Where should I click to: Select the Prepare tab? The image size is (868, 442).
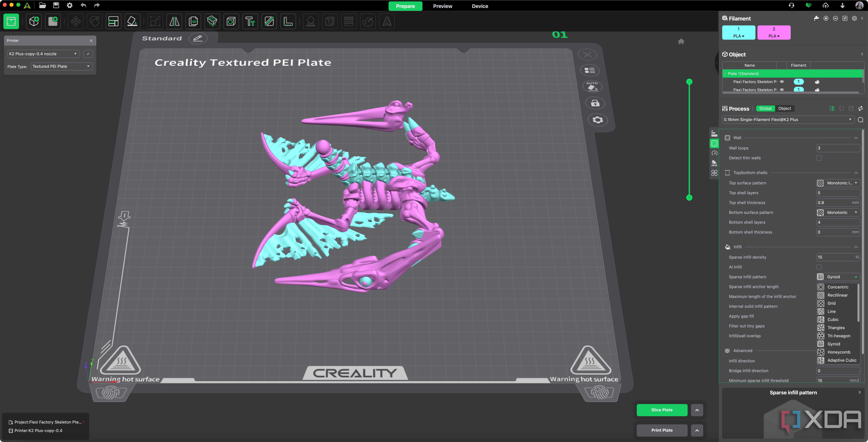tap(405, 6)
